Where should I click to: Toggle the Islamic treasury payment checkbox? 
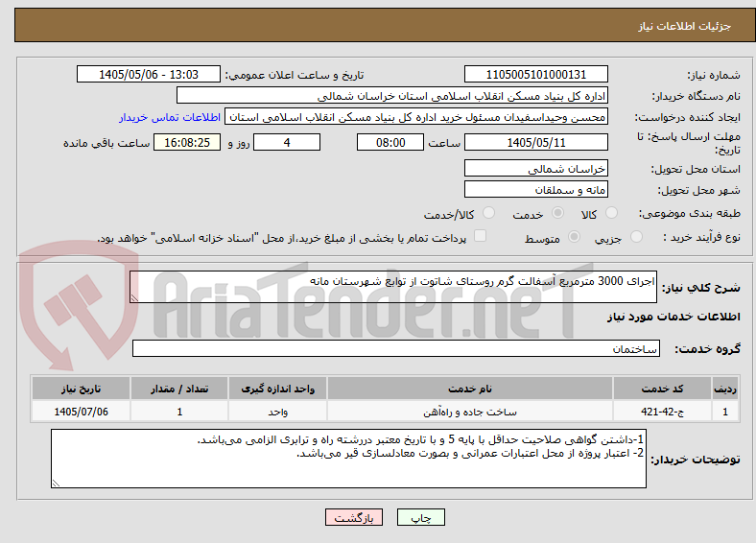481,235
